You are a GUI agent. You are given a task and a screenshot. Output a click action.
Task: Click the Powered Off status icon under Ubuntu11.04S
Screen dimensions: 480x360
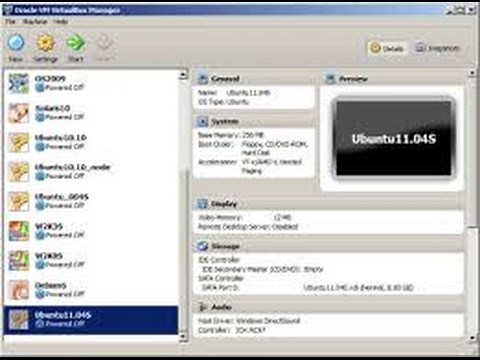coord(40,323)
